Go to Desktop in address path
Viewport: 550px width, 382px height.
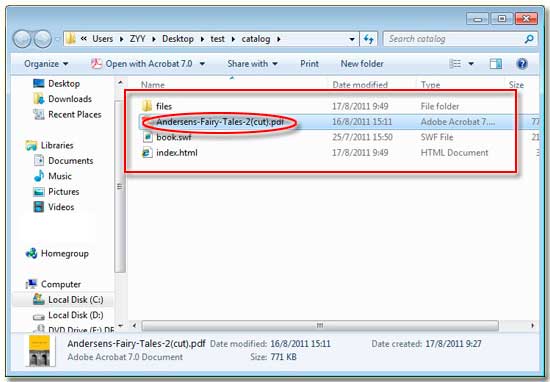point(177,39)
